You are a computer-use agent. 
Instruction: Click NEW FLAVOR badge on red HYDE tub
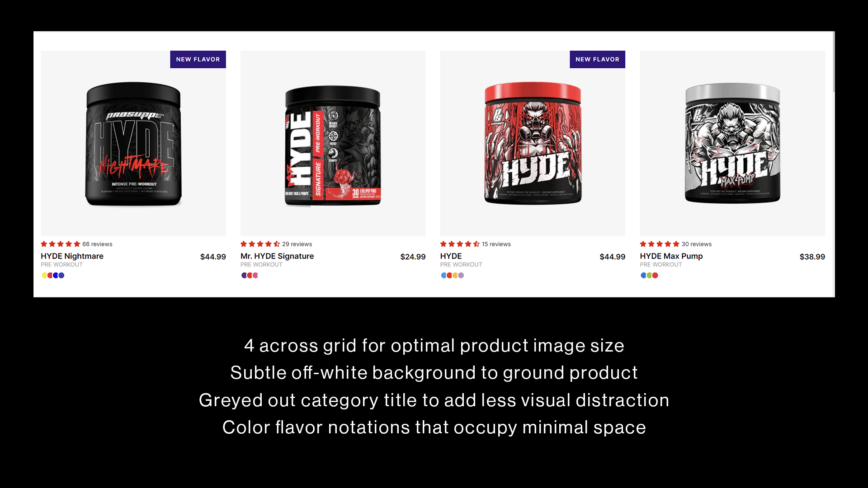click(597, 59)
